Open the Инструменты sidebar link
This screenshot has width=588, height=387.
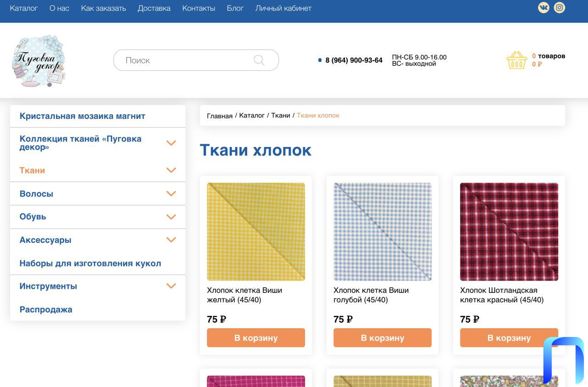click(48, 286)
